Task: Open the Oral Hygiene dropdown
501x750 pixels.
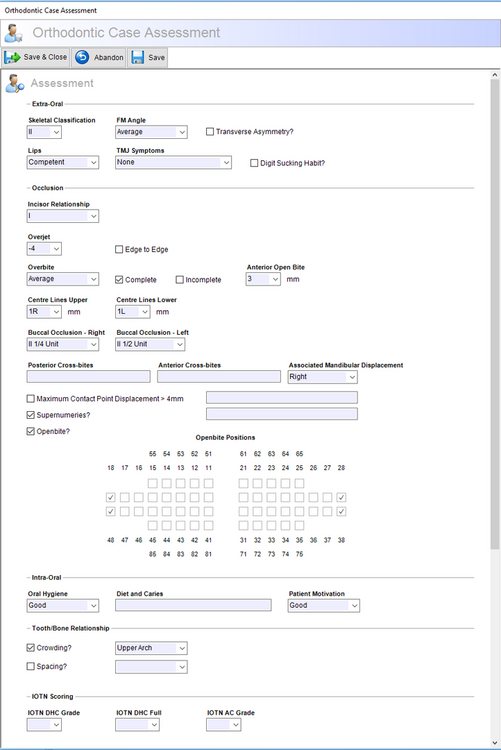Action: pos(63,606)
